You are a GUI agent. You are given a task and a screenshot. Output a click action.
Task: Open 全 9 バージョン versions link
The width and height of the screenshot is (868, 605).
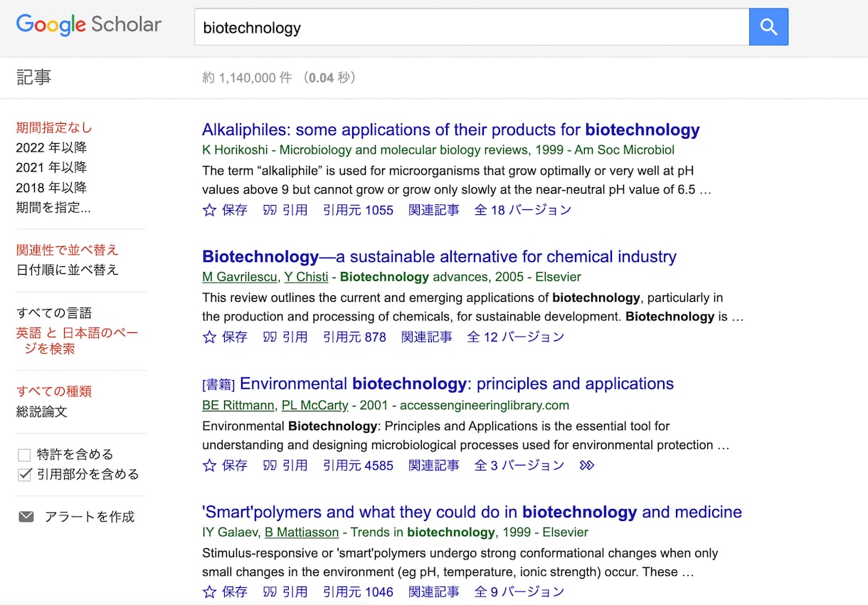click(519, 591)
